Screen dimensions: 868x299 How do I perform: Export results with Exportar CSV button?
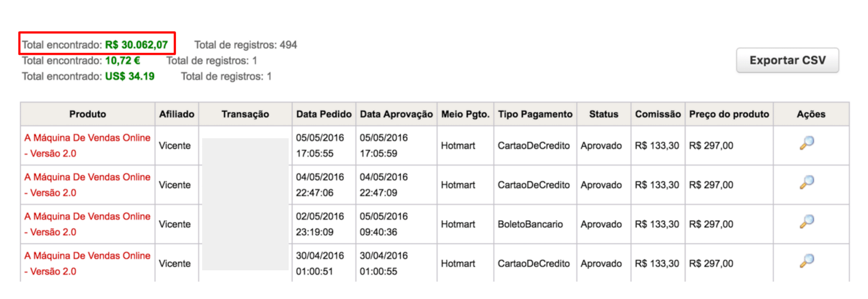pyautogui.click(x=787, y=60)
